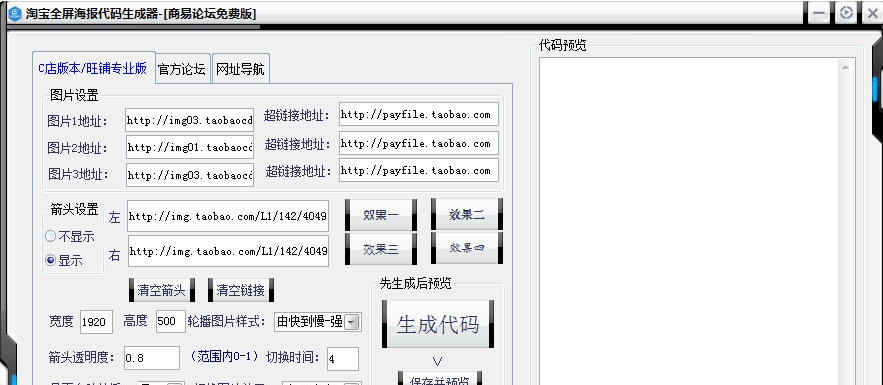Image resolution: width=883 pixels, height=385 pixels.
Task: Click the 清空链接 button
Action: [x=241, y=290]
